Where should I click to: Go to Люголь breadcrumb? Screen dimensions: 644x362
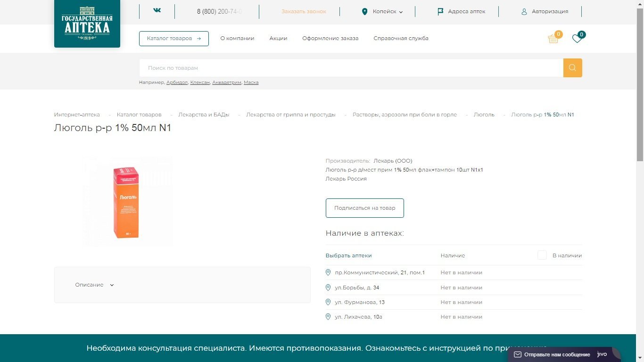tap(484, 115)
